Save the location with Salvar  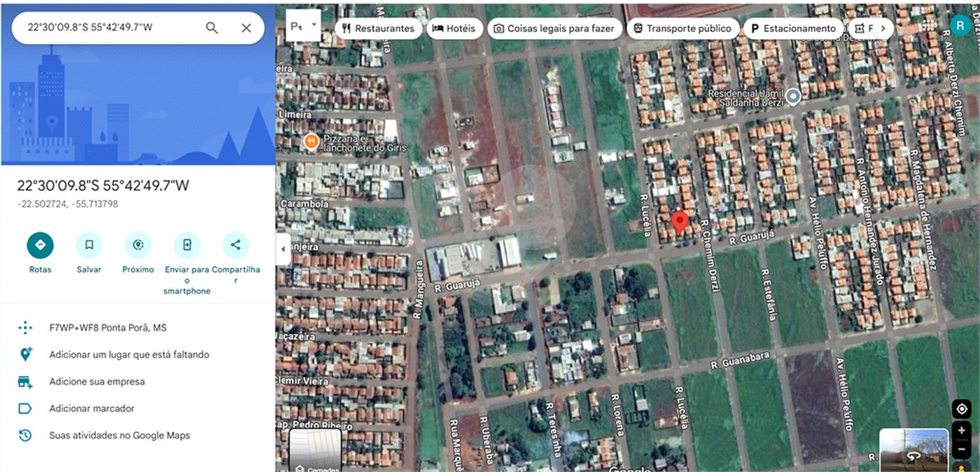tap(89, 245)
